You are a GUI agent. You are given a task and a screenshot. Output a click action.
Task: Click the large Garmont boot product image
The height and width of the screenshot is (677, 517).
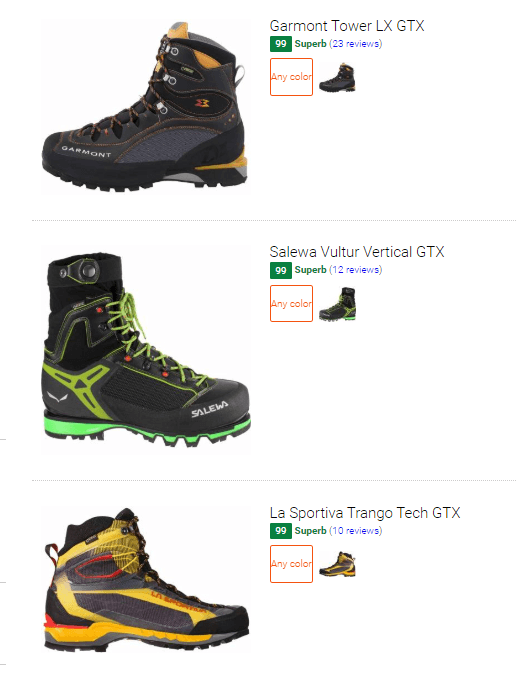click(145, 107)
